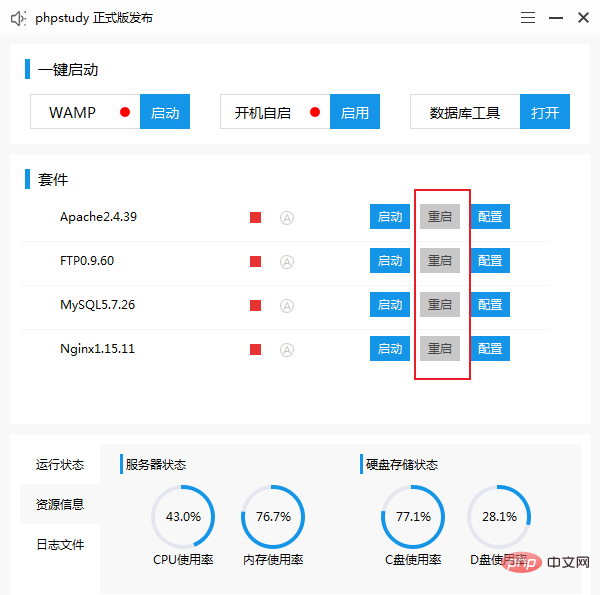Click Nginx1.15.11 red stopped indicator

tap(255, 349)
